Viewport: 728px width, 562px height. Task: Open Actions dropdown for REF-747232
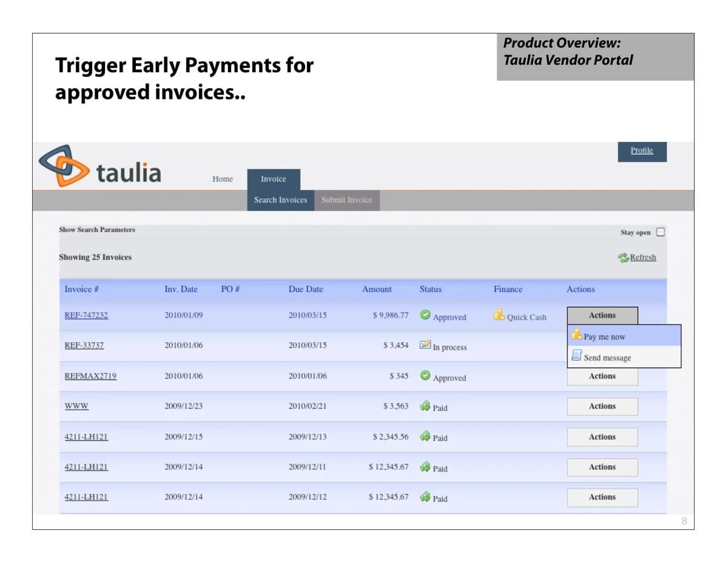(602, 316)
